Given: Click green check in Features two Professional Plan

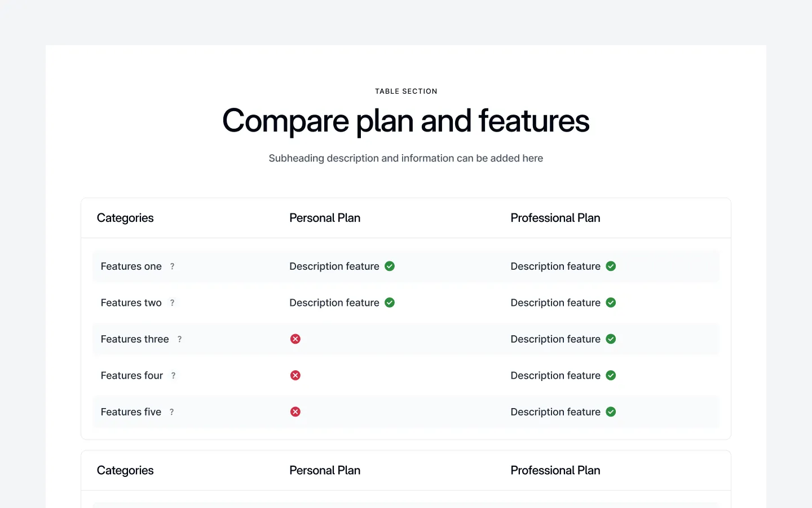Looking at the screenshot, I should coord(611,303).
